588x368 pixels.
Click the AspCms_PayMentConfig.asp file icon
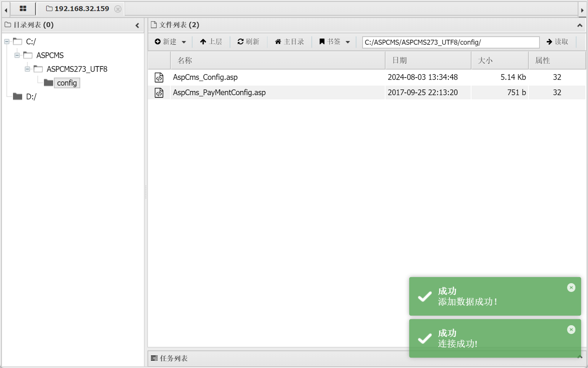point(159,92)
